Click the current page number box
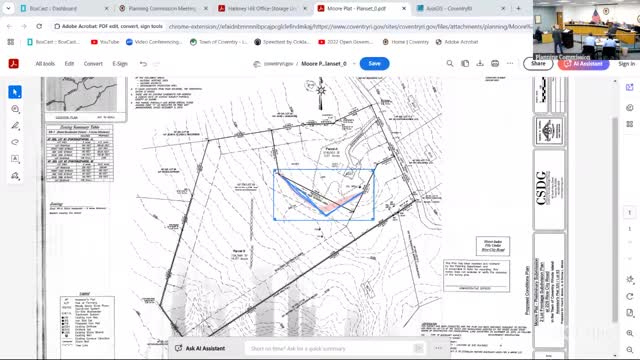The image size is (640, 360). 630,213
